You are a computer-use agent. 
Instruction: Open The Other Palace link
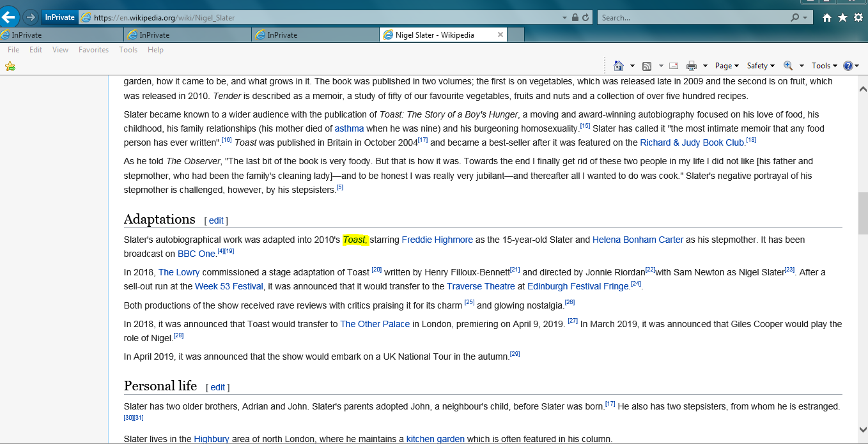(375, 324)
